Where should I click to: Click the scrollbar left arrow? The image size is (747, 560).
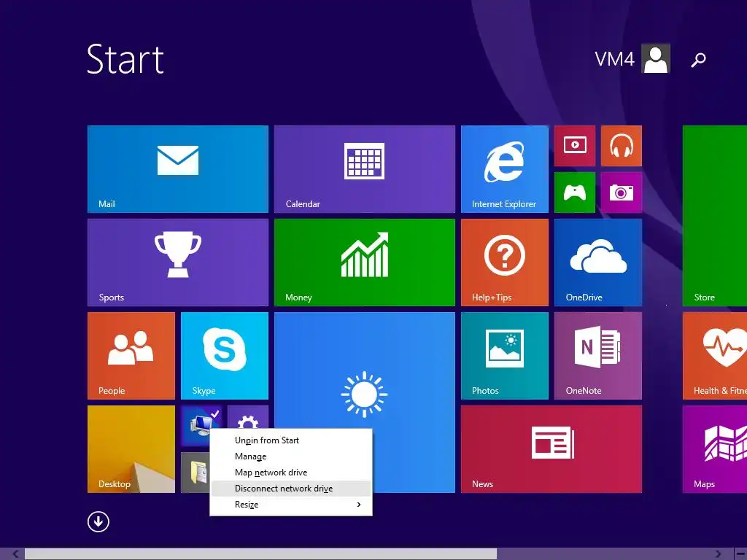coord(16,554)
